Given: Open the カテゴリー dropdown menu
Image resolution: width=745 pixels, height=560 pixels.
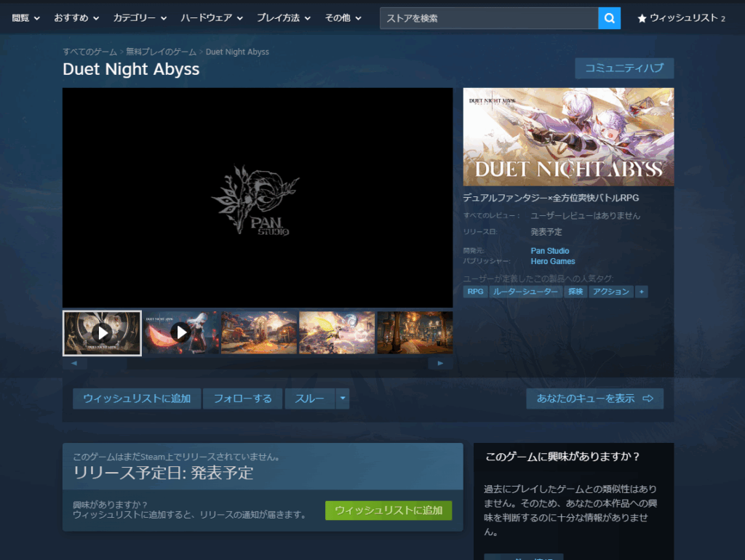Looking at the screenshot, I should 140,18.
